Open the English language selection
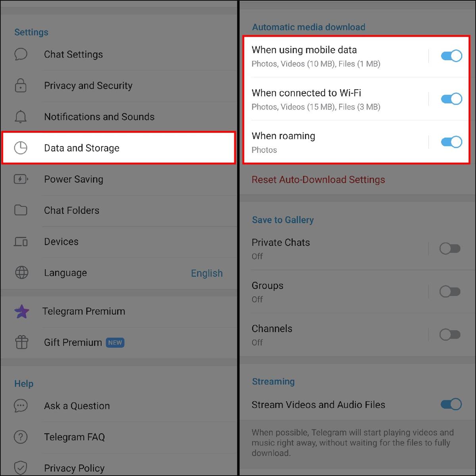476x476 pixels. point(207,273)
